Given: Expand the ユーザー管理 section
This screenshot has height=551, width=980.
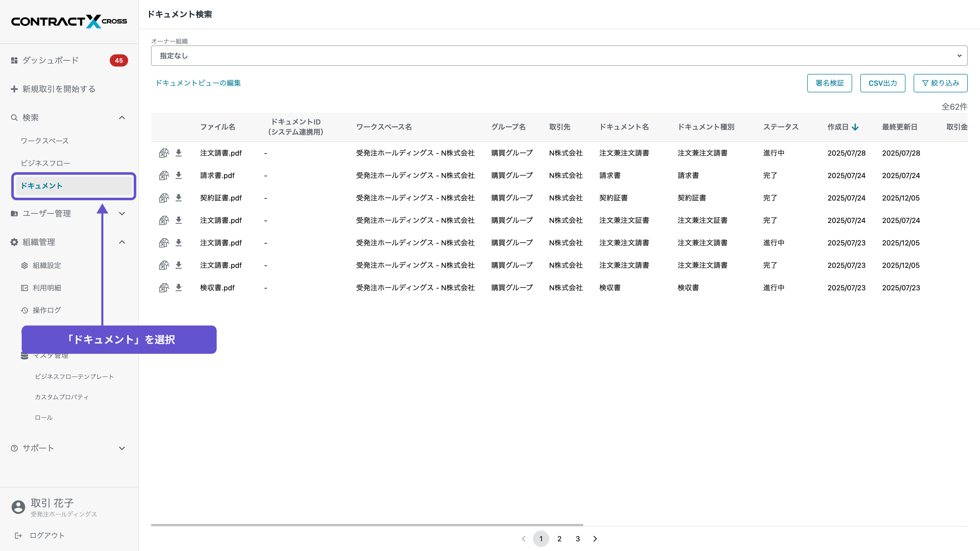Looking at the screenshot, I should 122,214.
